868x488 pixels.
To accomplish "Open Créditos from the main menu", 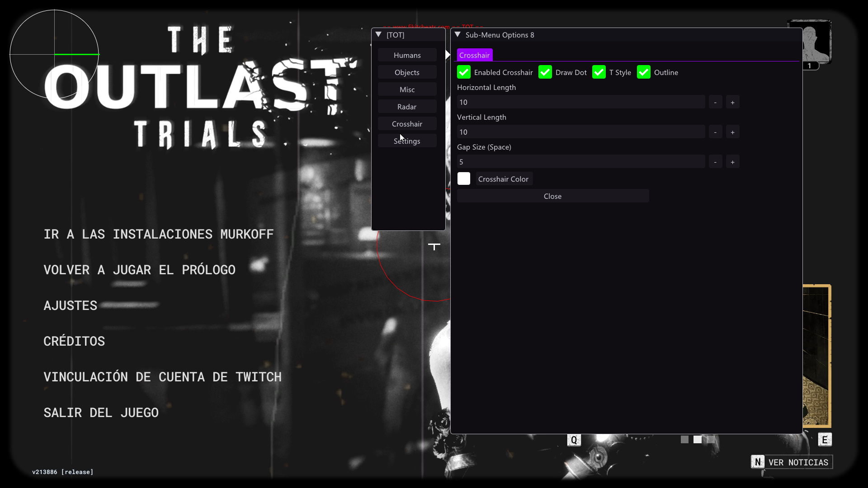I will pyautogui.click(x=74, y=341).
